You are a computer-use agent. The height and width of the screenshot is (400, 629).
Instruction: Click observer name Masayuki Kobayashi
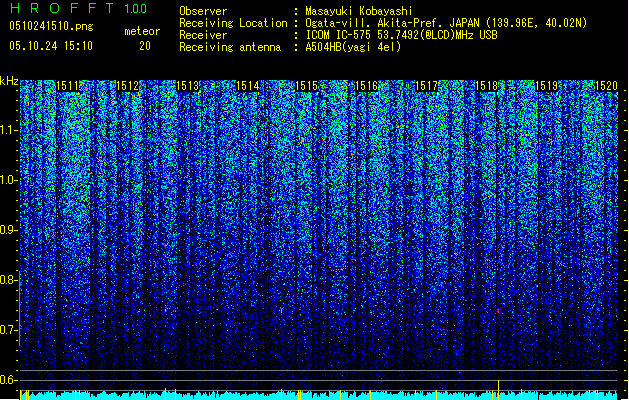pos(359,11)
